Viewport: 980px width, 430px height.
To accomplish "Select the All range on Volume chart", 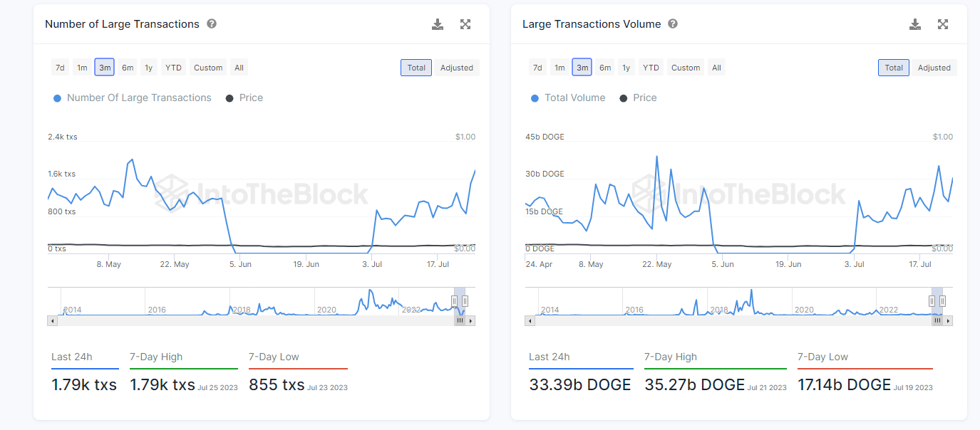I will [716, 67].
